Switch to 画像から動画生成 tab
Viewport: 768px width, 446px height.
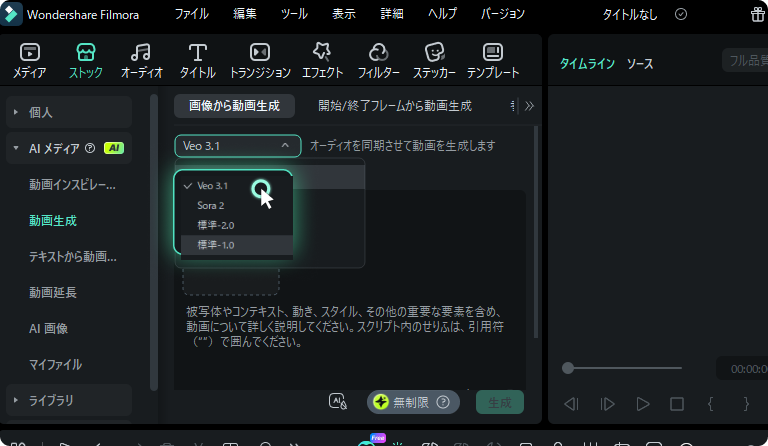click(234, 106)
